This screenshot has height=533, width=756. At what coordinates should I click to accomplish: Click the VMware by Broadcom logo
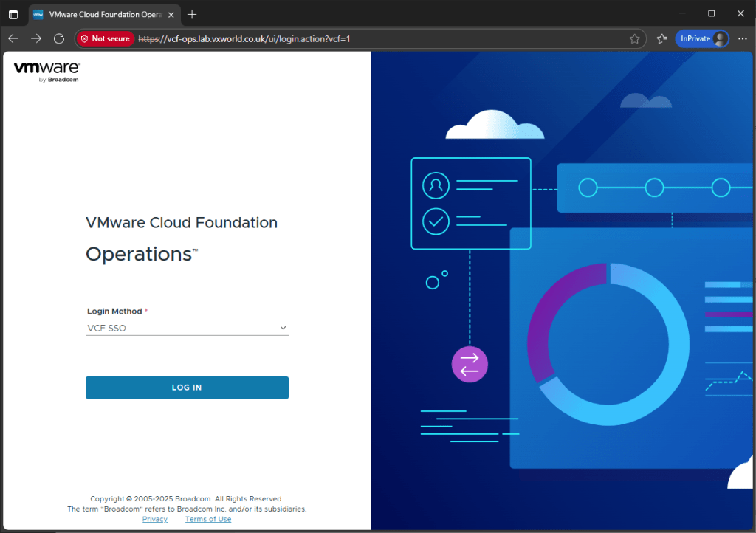(x=47, y=71)
